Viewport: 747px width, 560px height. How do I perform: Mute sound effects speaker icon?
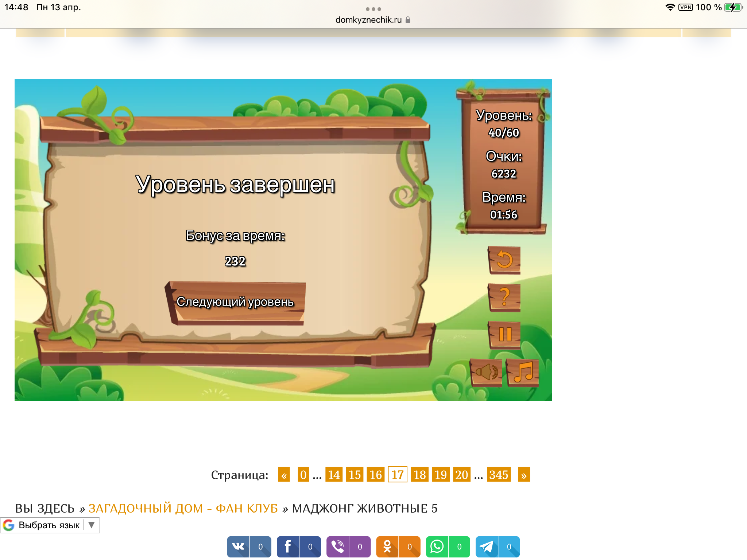(x=487, y=372)
